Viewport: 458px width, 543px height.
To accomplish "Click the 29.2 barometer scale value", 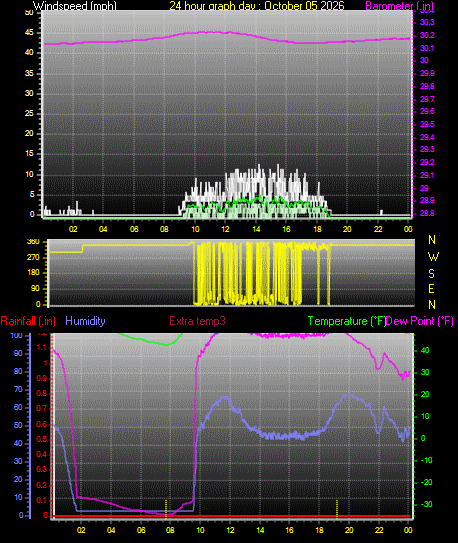I will pyautogui.click(x=427, y=162).
